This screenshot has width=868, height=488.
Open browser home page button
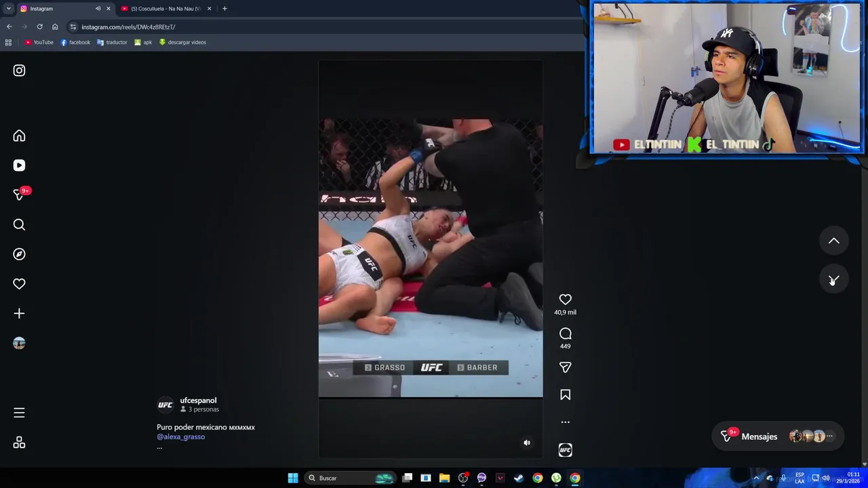point(55,27)
